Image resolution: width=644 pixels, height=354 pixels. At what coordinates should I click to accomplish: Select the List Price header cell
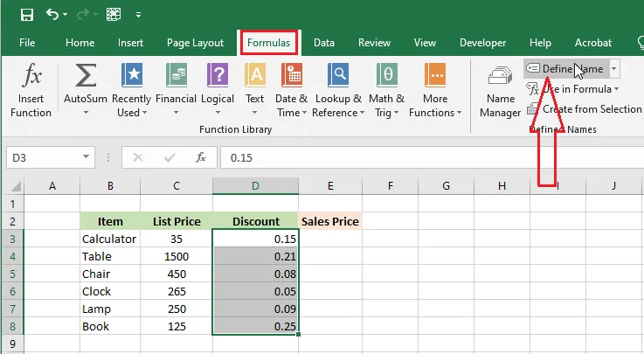coord(177,221)
